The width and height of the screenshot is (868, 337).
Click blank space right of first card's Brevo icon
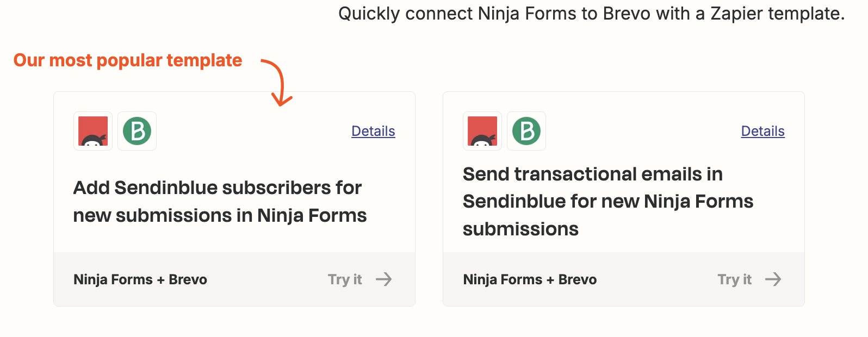tap(250, 131)
